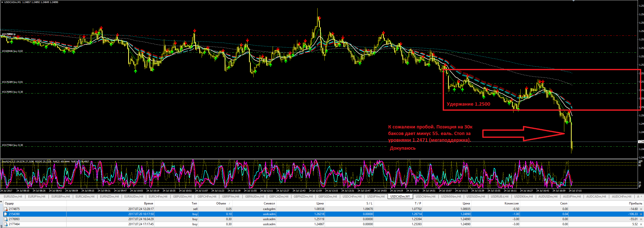
Task: Select the USDCHFm,H4 tab
Action: pos(352,197)
